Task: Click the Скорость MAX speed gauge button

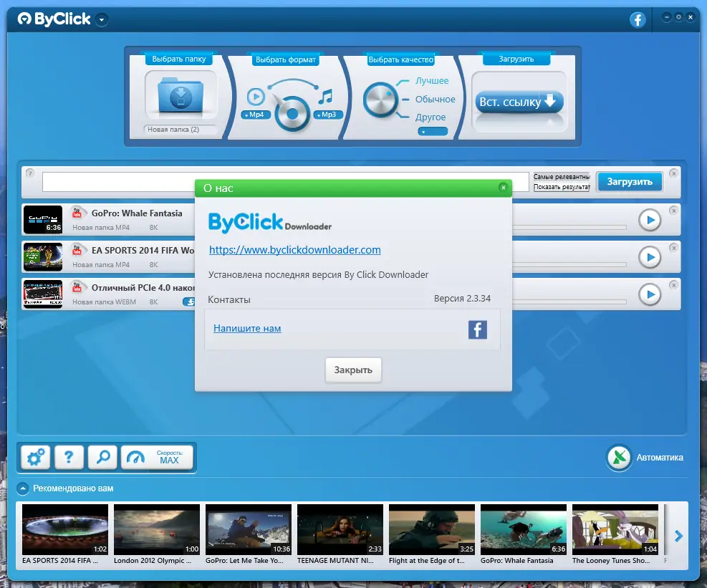Action: [158, 458]
